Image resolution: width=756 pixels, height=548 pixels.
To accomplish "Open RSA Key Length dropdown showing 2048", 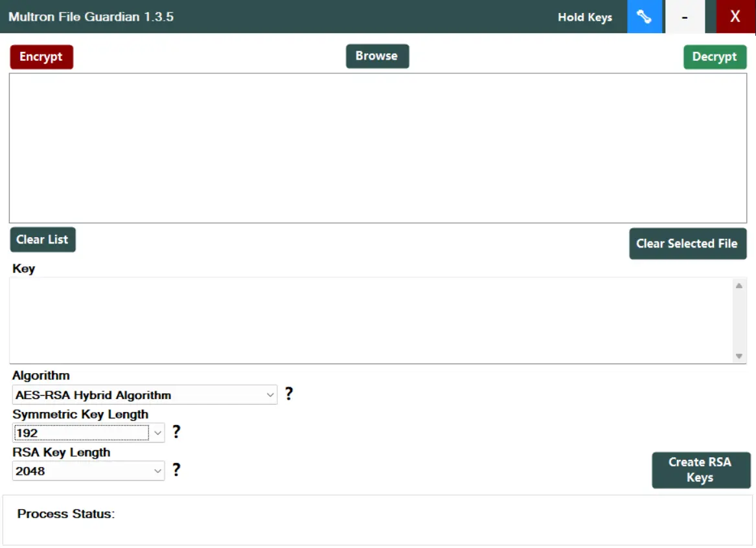I will (88, 471).
